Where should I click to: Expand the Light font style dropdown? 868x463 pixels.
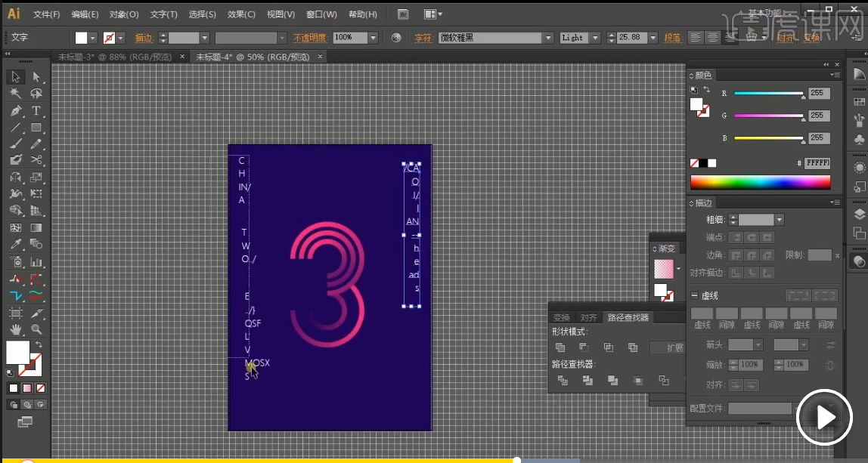(x=594, y=38)
